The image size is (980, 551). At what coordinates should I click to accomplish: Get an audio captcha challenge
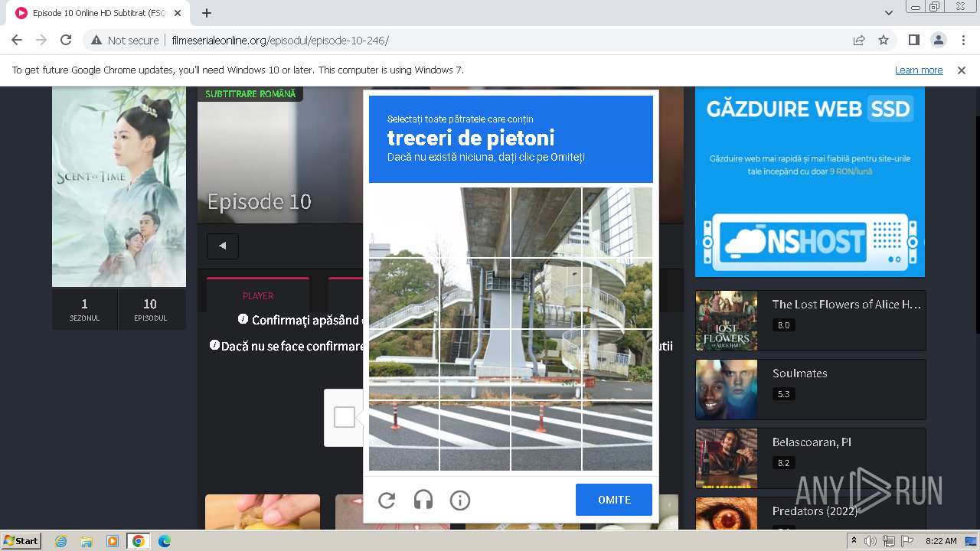(423, 500)
